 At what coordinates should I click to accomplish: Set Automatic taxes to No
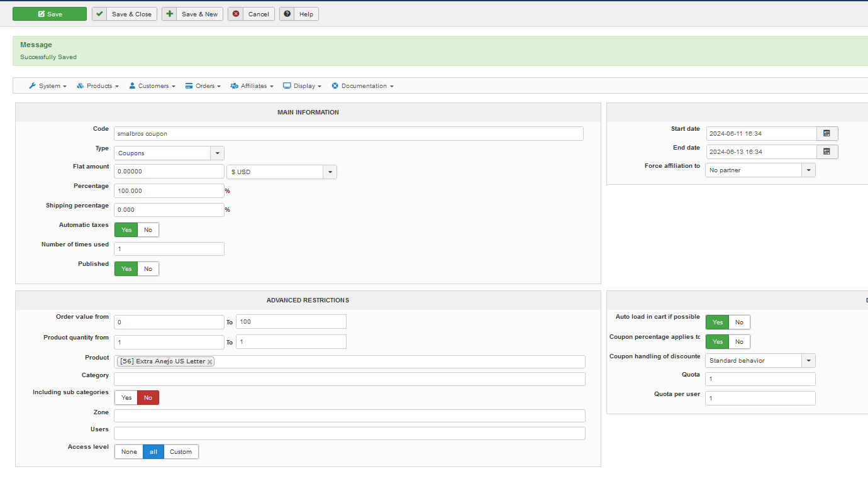click(x=148, y=229)
